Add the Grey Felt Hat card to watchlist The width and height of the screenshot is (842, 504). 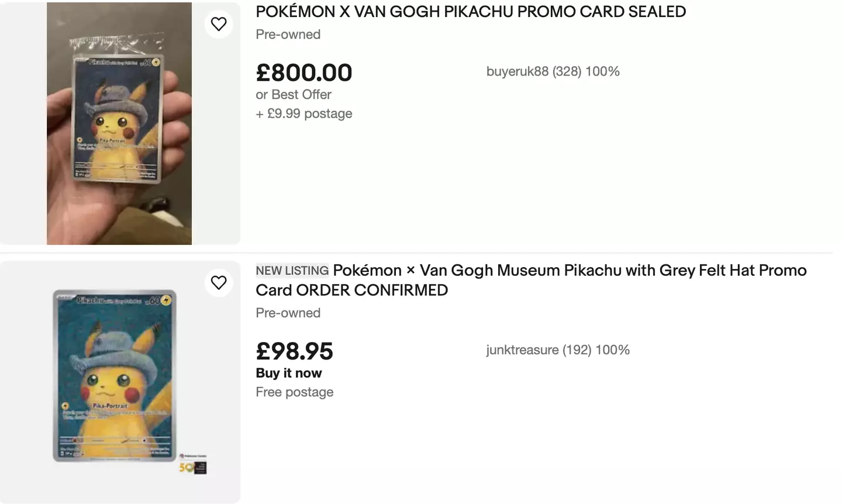(x=219, y=282)
